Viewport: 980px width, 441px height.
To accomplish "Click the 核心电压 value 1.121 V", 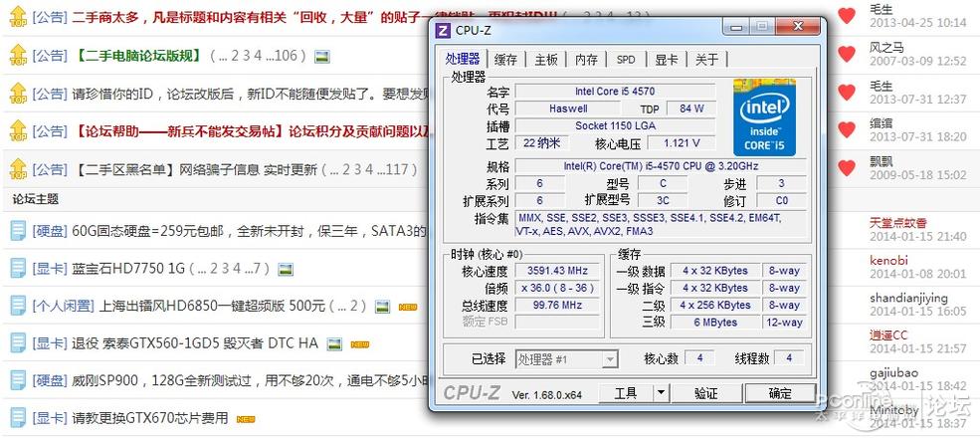I will pyautogui.click(x=682, y=143).
